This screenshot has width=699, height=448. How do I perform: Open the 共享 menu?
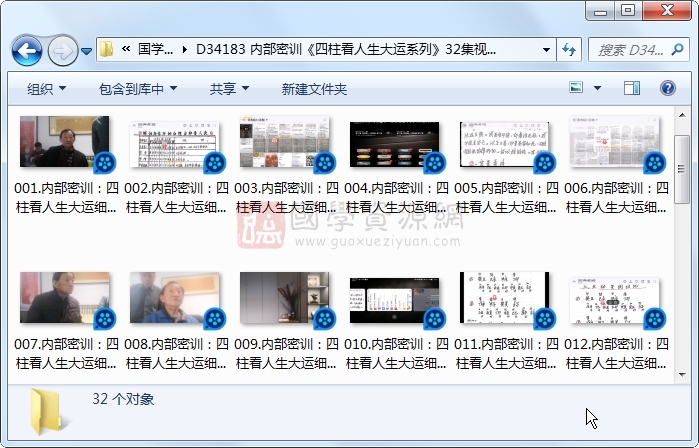[x=229, y=89]
